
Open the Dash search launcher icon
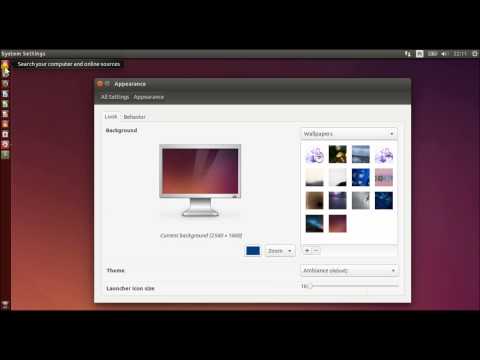[5, 64]
